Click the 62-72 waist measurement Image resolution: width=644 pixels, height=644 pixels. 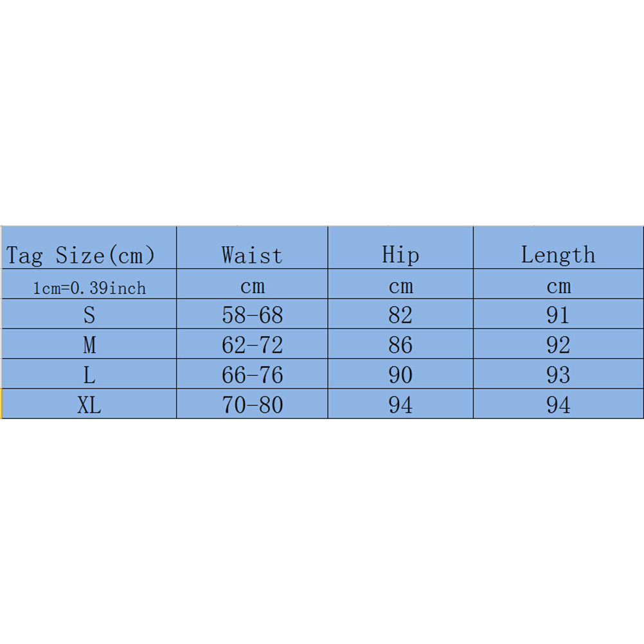pos(252,345)
